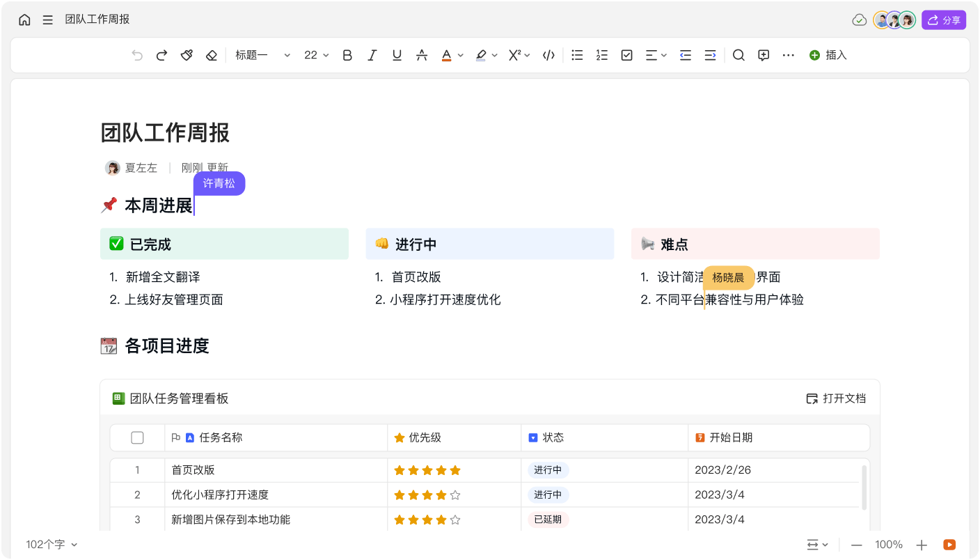Check the select-all checkbox in table header
The image size is (980, 560).
(137, 437)
